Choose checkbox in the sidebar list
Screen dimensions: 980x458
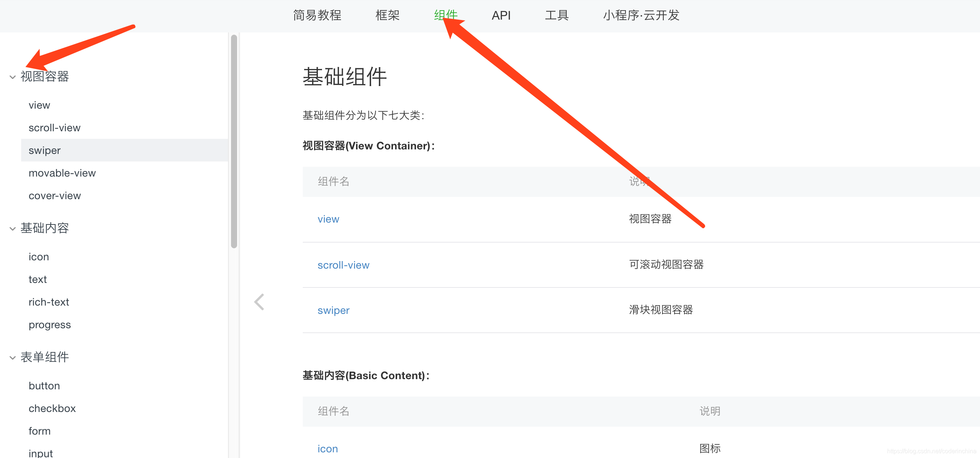52,409
